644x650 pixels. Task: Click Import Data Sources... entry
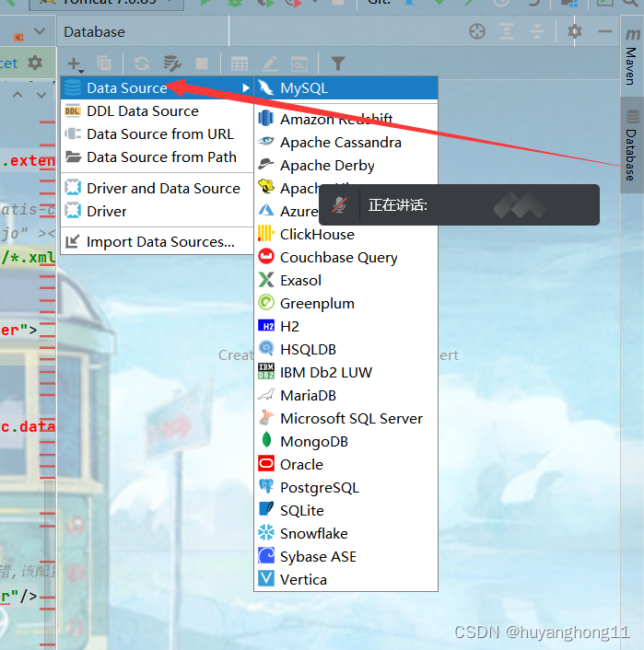coord(157,241)
